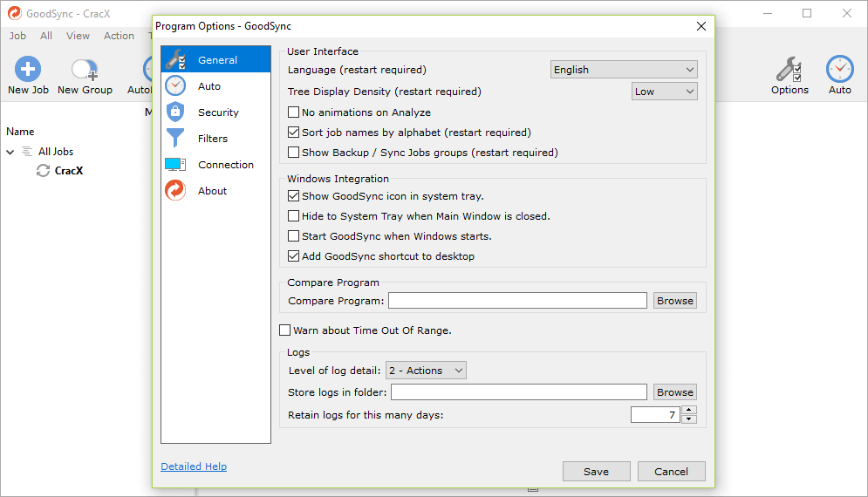Browse for logs storage folder
868x497 pixels.
point(675,391)
